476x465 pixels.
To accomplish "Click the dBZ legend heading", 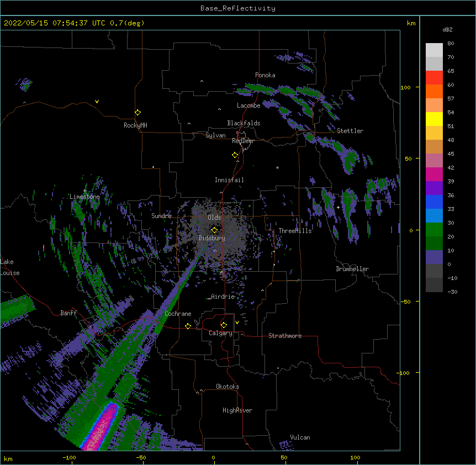I will tap(447, 30).
